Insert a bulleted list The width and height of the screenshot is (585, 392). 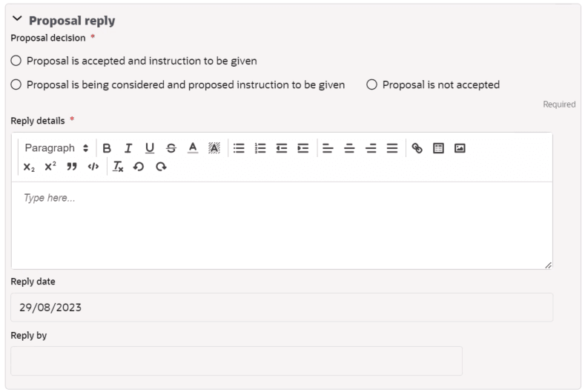(x=239, y=148)
